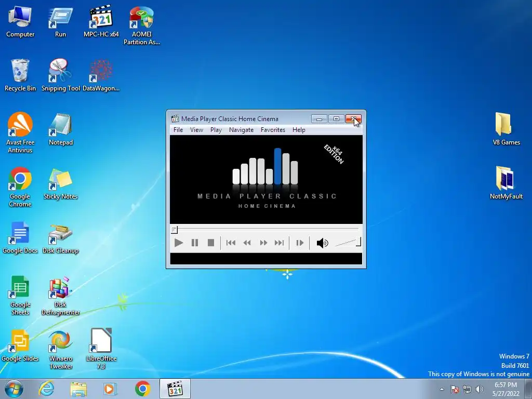Select the Recycle Bin icon
Image resolution: width=532 pixels, height=399 pixels.
tap(20, 75)
